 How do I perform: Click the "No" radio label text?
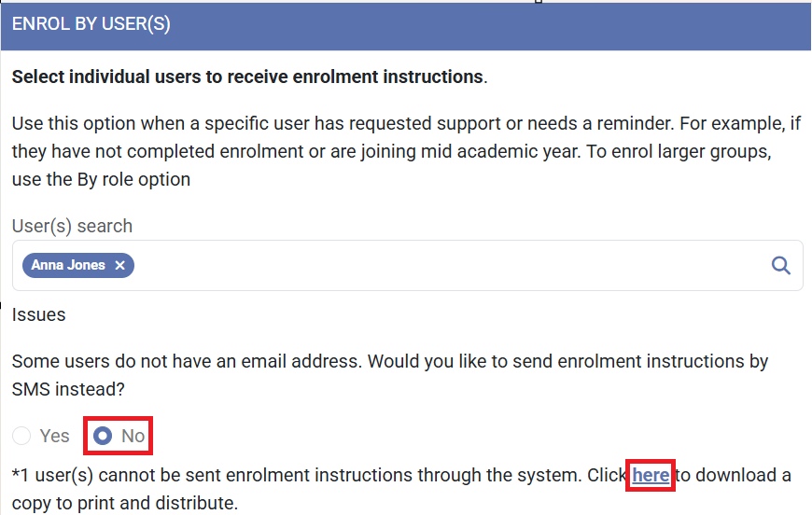pos(133,436)
